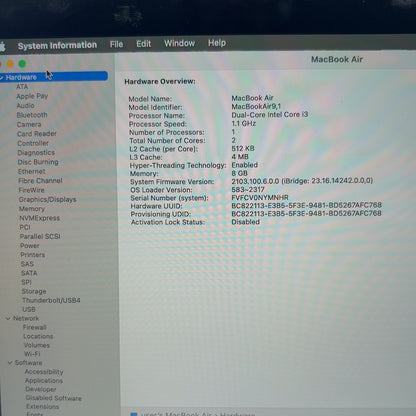
Task: Collapse the Network section chevron
Action: [x=8, y=319]
